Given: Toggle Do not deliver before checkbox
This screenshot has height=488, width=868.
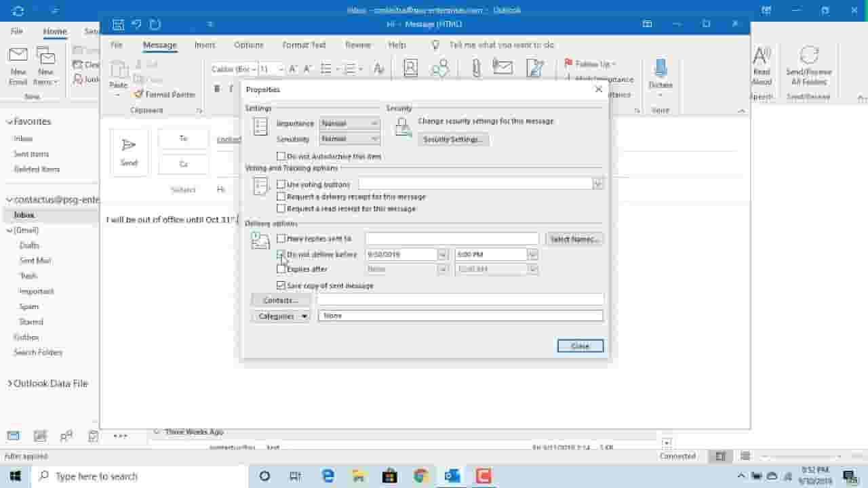Looking at the screenshot, I should [x=281, y=254].
